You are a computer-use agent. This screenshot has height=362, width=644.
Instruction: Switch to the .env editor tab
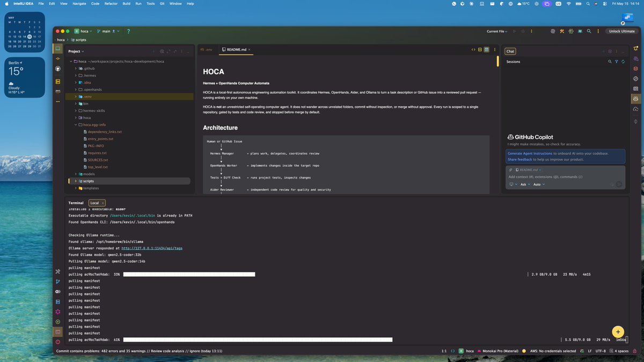207,49
